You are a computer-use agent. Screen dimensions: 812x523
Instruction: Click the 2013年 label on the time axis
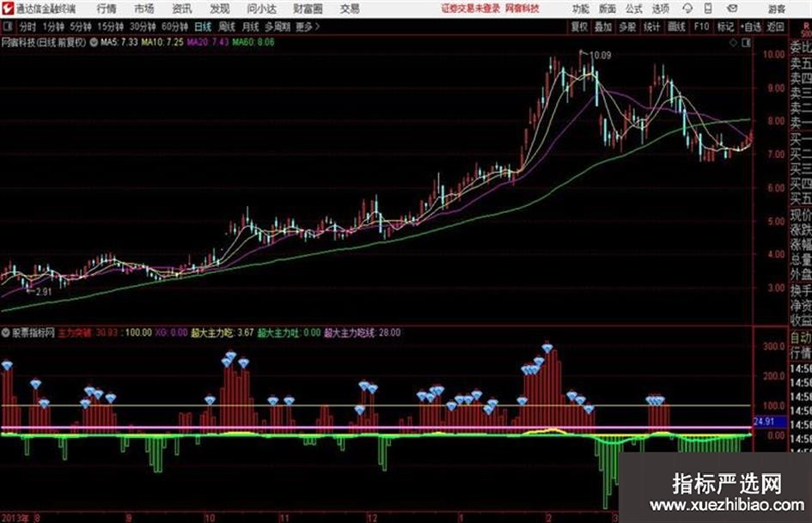[x=15, y=517]
